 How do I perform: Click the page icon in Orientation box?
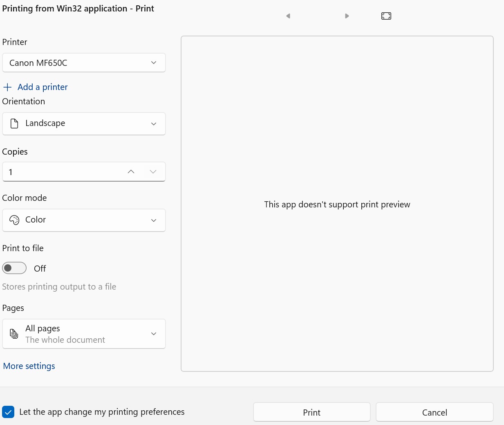[x=14, y=124]
